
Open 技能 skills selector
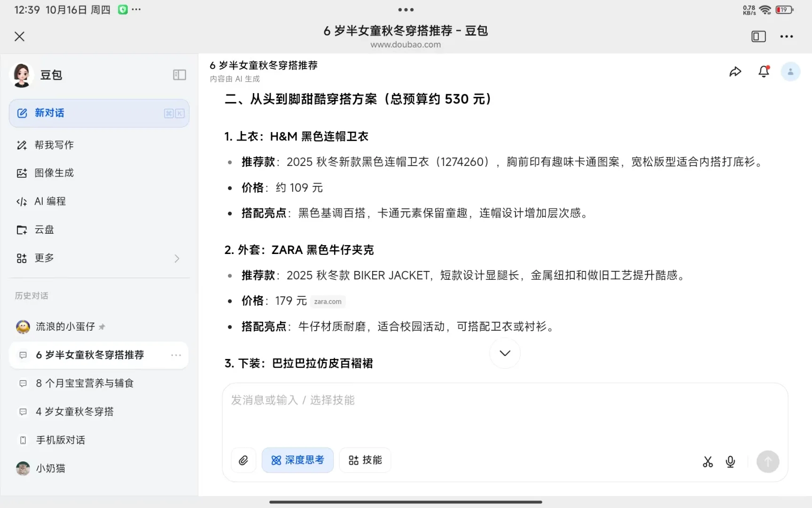365,460
